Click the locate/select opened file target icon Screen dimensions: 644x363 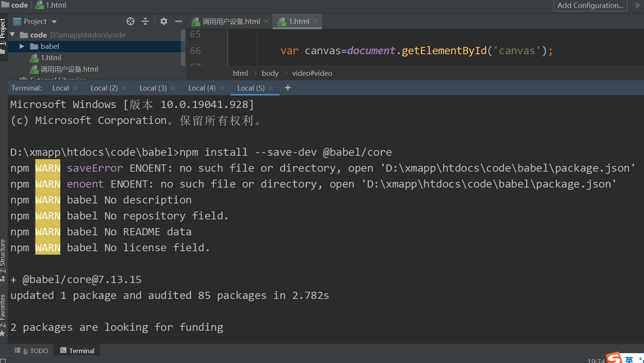pos(130,21)
